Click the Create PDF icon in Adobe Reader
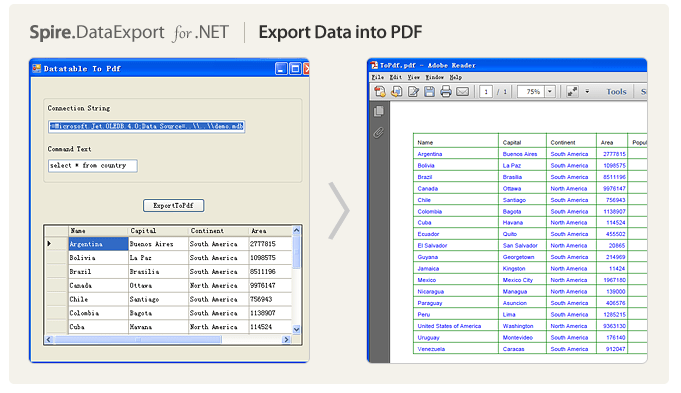The width and height of the screenshot is (681, 393). coord(380,91)
